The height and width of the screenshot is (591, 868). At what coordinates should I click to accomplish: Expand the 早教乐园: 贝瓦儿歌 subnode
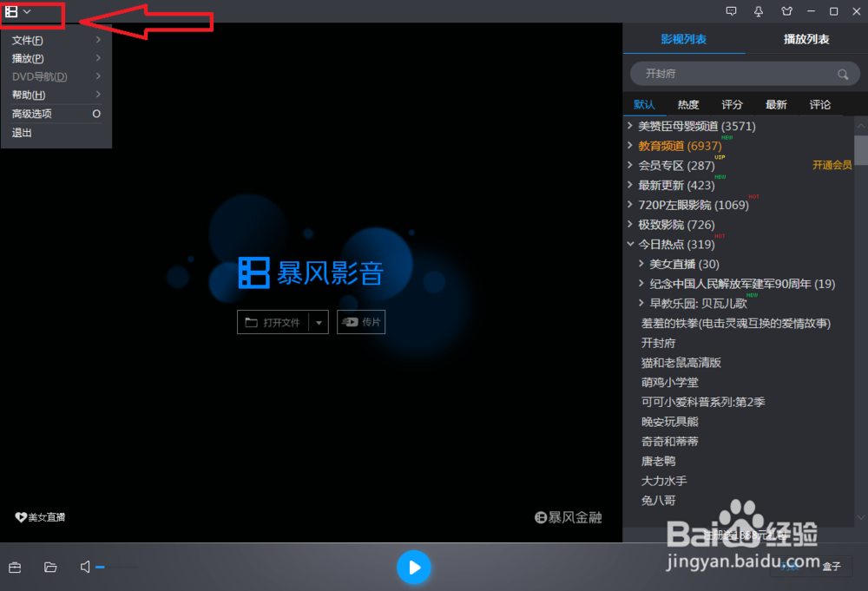[641, 303]
